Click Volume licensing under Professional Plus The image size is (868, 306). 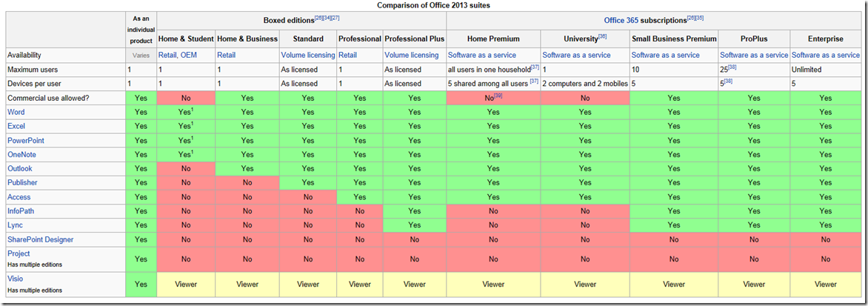click(x=411, y=56)
